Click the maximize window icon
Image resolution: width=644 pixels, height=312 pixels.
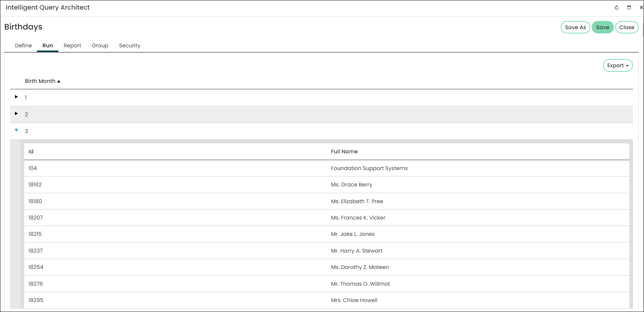point(629,7)
